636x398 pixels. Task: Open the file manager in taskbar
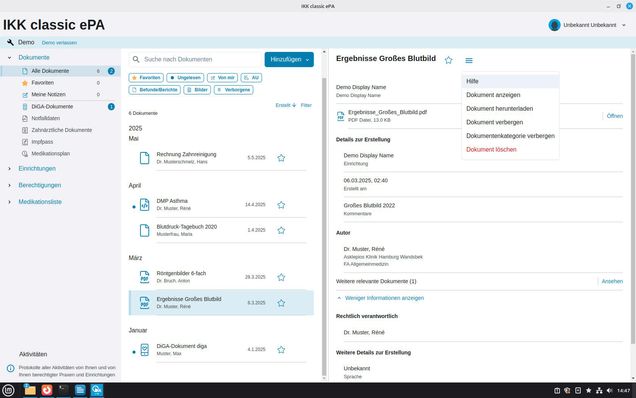[30, 390]
